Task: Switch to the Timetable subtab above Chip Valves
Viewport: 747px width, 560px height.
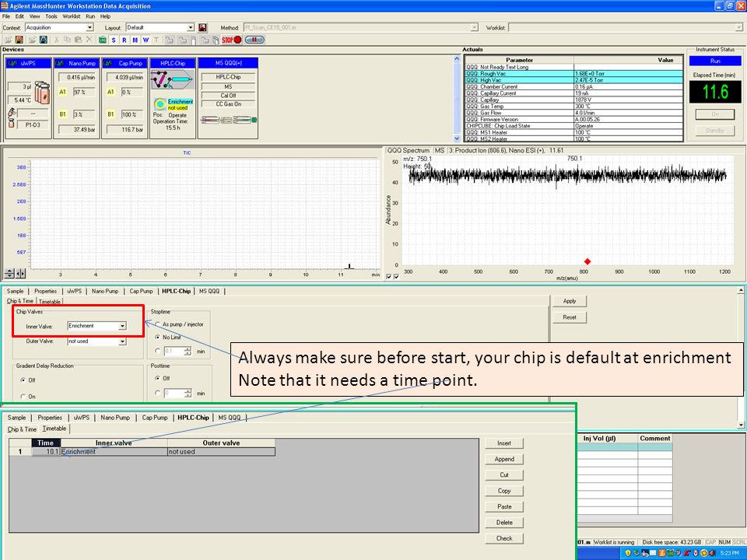Action: 50,302
